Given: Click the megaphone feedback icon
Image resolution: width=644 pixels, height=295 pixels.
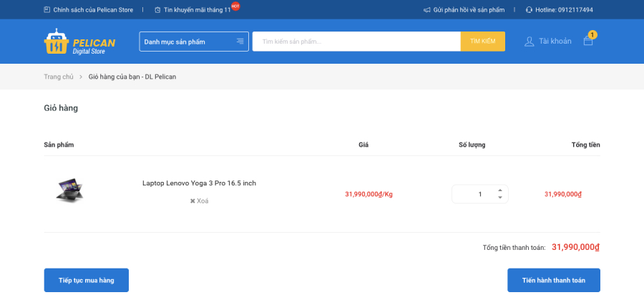Looking at the screenshot, I should point(426,10).
